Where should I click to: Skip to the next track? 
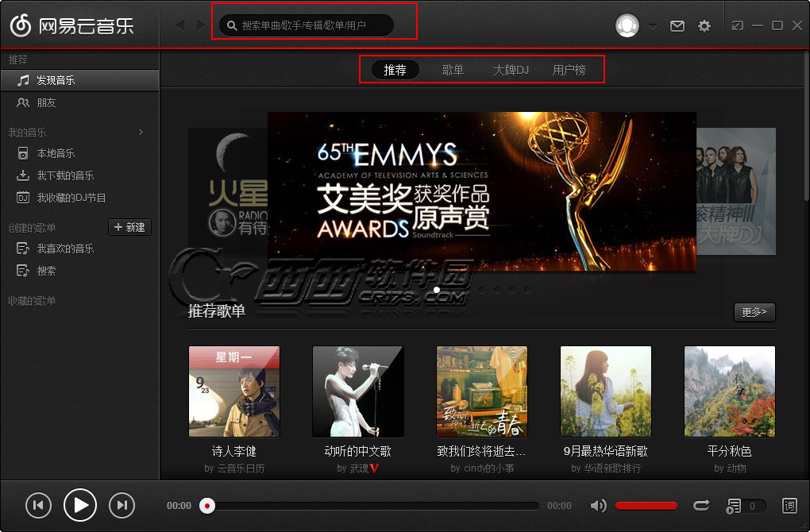click(x=122, y=505)
